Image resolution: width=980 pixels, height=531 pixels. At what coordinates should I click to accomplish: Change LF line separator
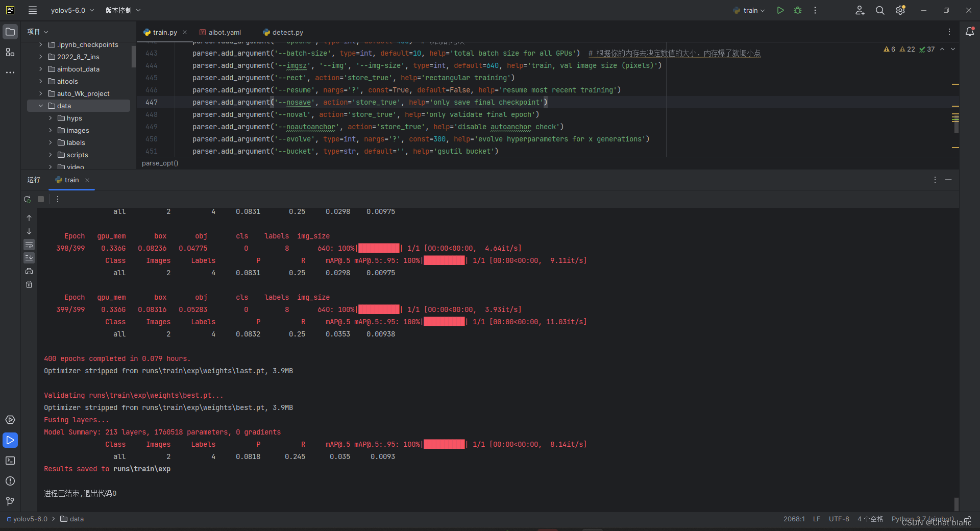817,519
